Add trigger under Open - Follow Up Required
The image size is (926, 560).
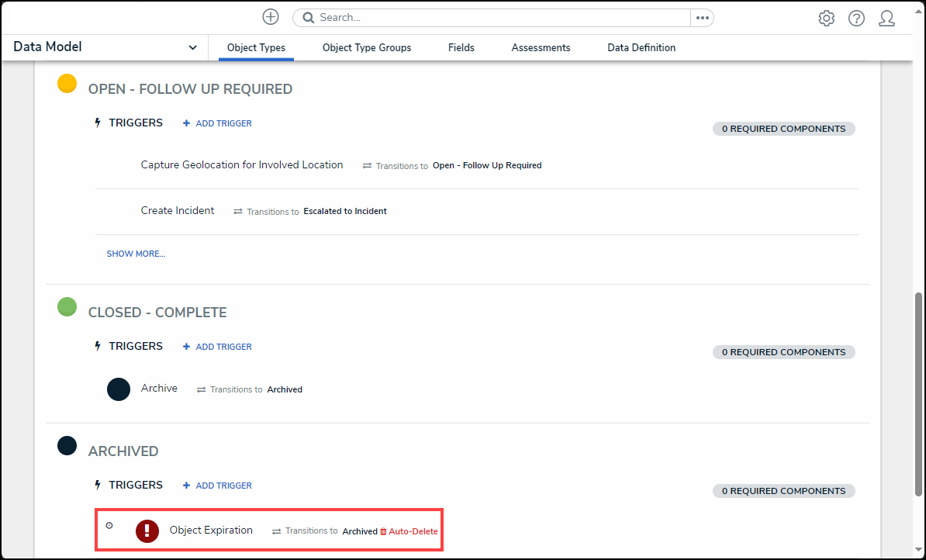point(217,123)
